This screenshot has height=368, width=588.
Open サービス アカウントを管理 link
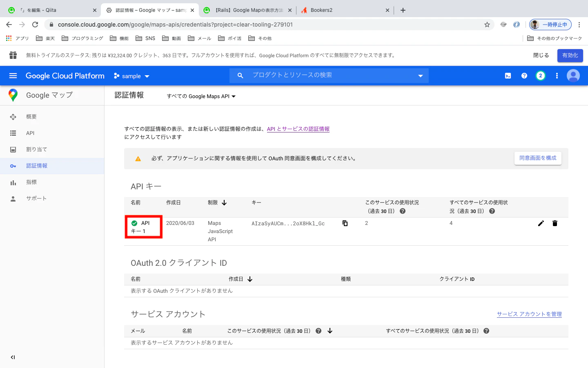529,314
